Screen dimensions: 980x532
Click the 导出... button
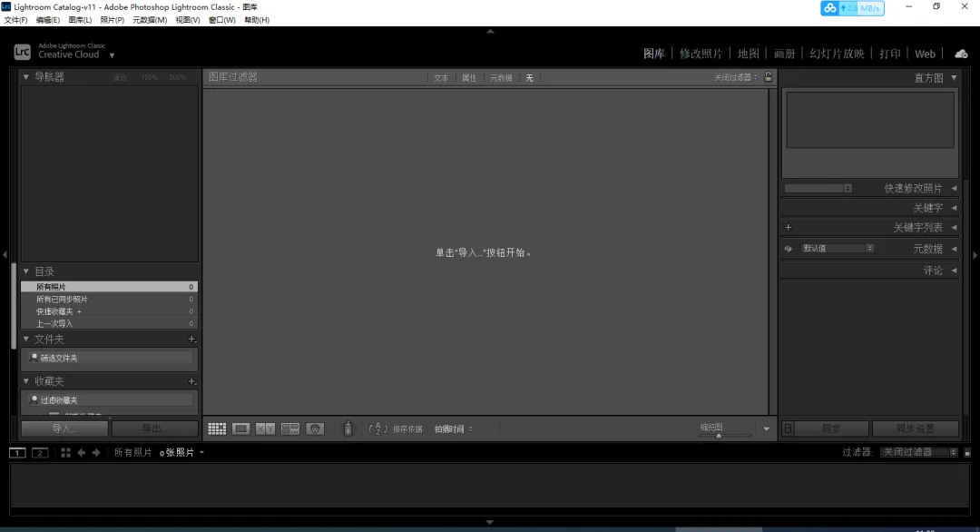tap(155, 429)
